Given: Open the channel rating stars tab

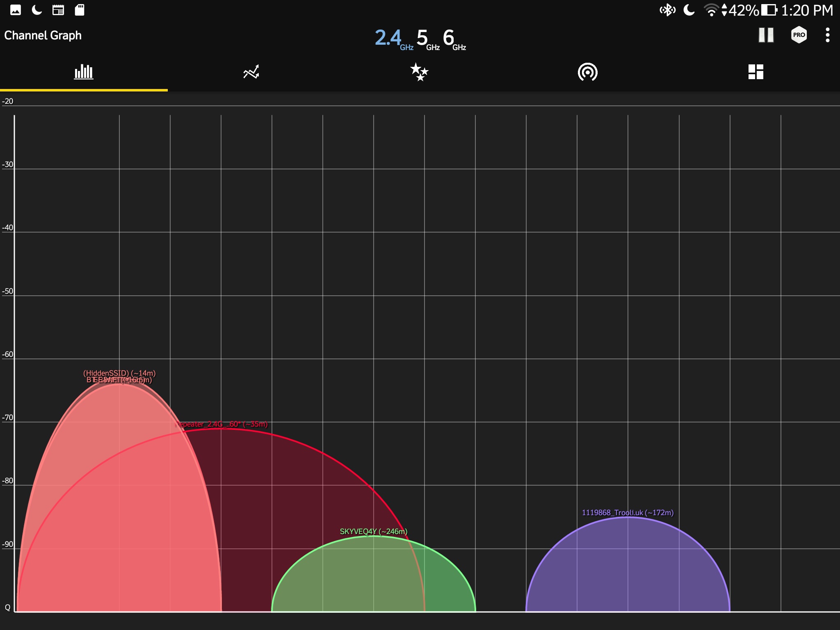Looking at the screenshot, I should click(419, 72).
